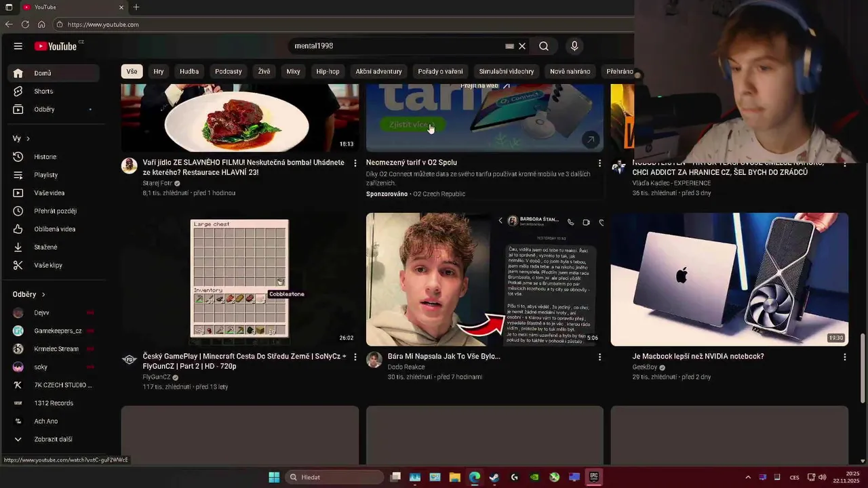The image size is (868, 488).
Task: Open Odběry in the top sidebar section
Action: tap(54, 109)
